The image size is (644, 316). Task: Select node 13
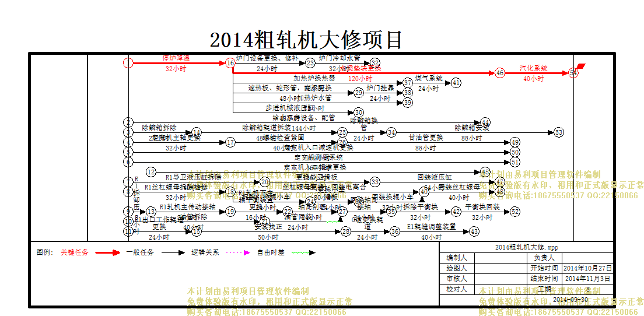coord(151,212)
